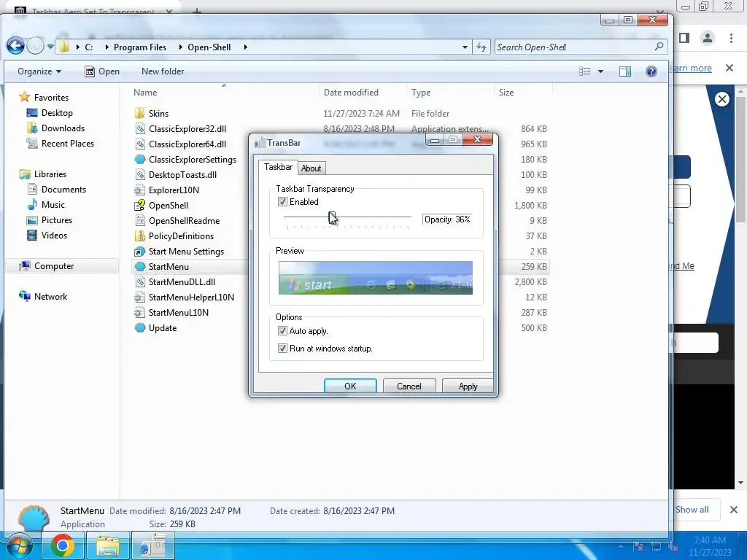Select the OpenShellReadme document icon
This screenshot has height=560, width=747.
(139, 220)
